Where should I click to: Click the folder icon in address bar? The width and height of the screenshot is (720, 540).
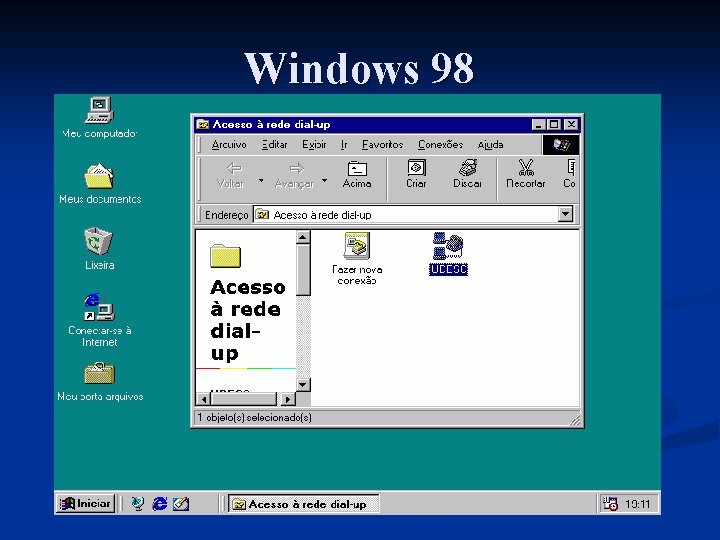(x=262, y=214)
